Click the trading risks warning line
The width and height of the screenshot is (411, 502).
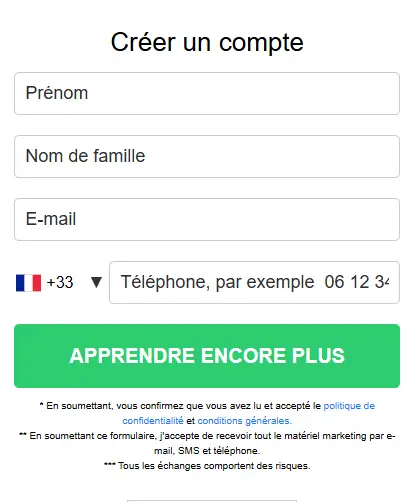207,466
